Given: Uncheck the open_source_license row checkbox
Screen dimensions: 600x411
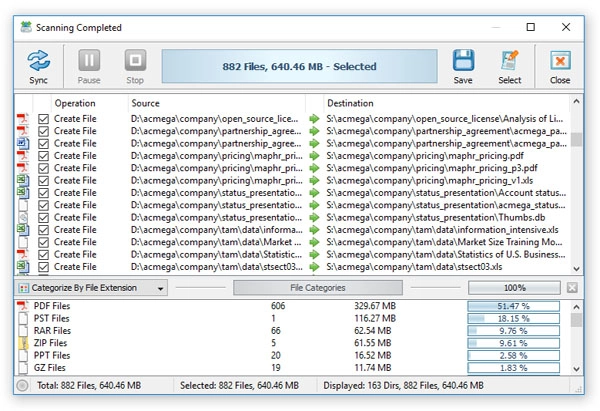Looking at the screenshot, I should pyautogui.click(x=44, y=119).
